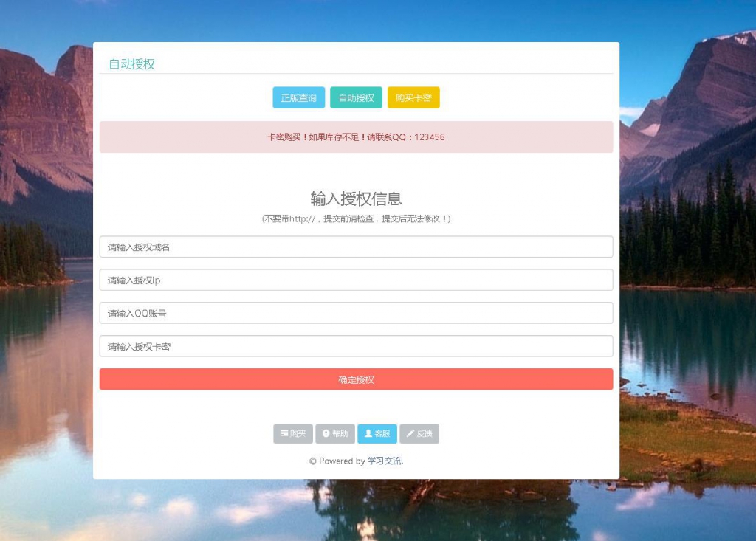Select the green 自助授权 authorization button
The width and height of the screenshot is (756, 541).
pyautogui.click(x=356, y=97)
